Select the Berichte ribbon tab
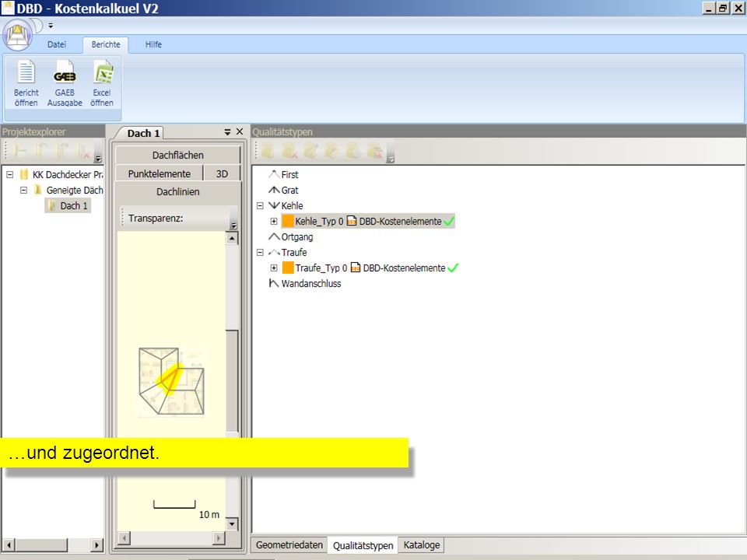 (106, 44)
